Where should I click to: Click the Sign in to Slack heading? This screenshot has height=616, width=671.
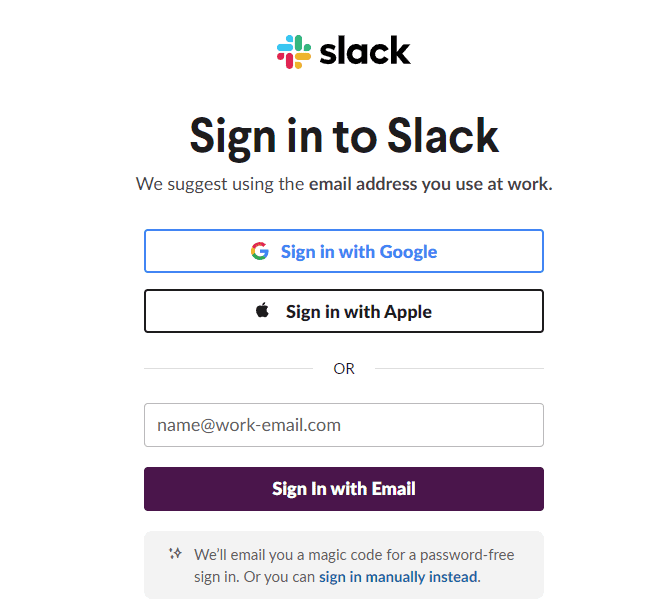pos(343,135)
